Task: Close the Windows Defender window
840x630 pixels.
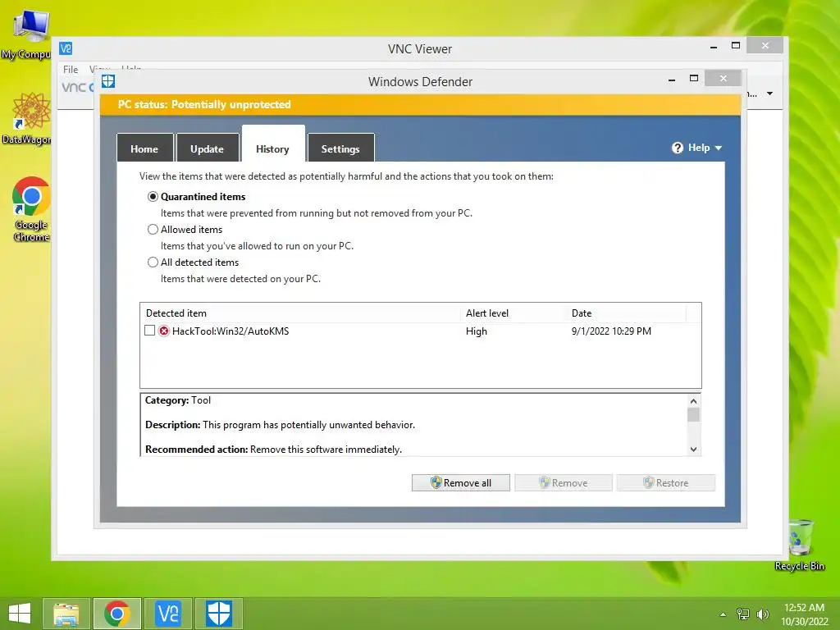Action: coord(724,78)
